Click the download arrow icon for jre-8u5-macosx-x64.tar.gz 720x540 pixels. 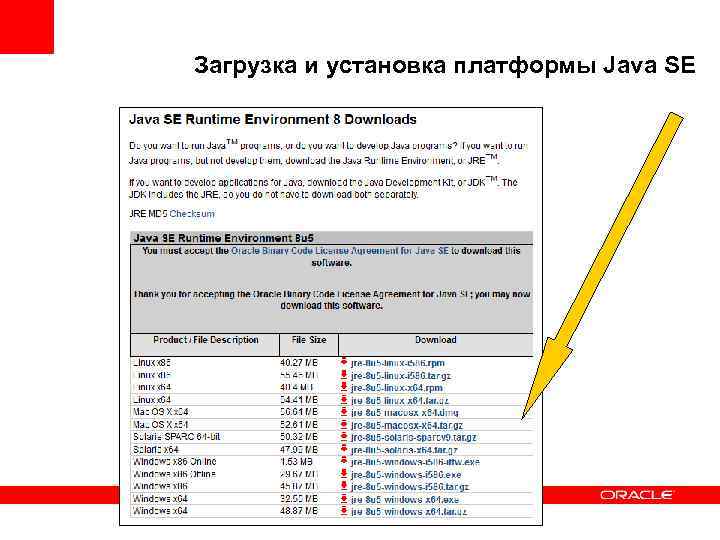pos(343,424)
